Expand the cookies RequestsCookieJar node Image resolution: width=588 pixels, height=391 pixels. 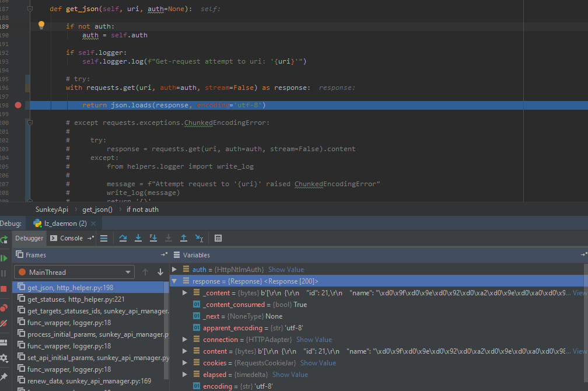(185, 363)
